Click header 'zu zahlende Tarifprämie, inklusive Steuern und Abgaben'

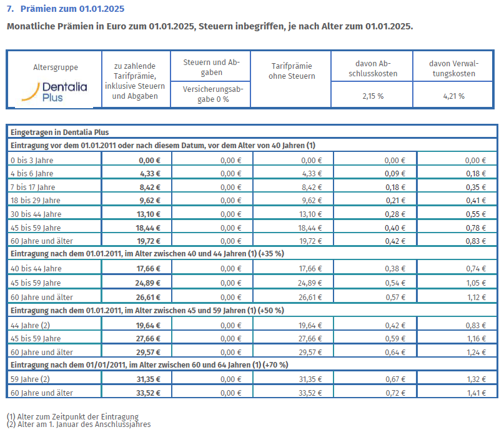[x=135, y=81]
